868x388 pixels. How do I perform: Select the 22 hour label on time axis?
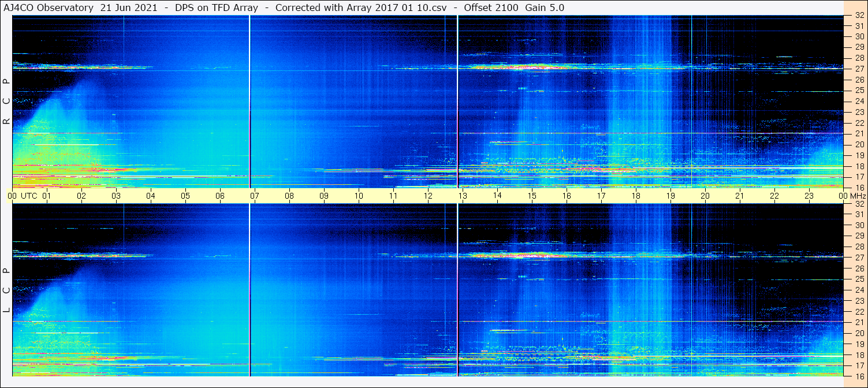(774, 196)
